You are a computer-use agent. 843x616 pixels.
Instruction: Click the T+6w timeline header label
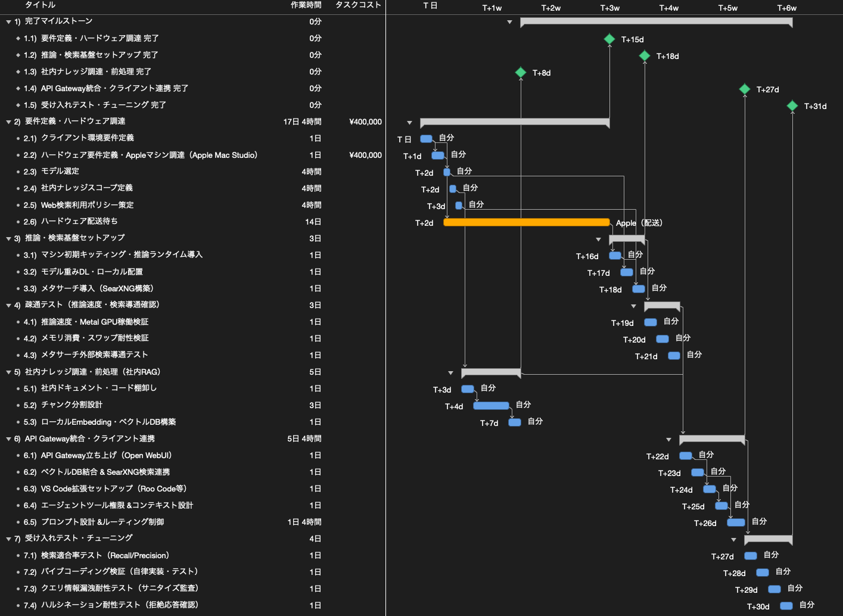[x=787, y=8]
